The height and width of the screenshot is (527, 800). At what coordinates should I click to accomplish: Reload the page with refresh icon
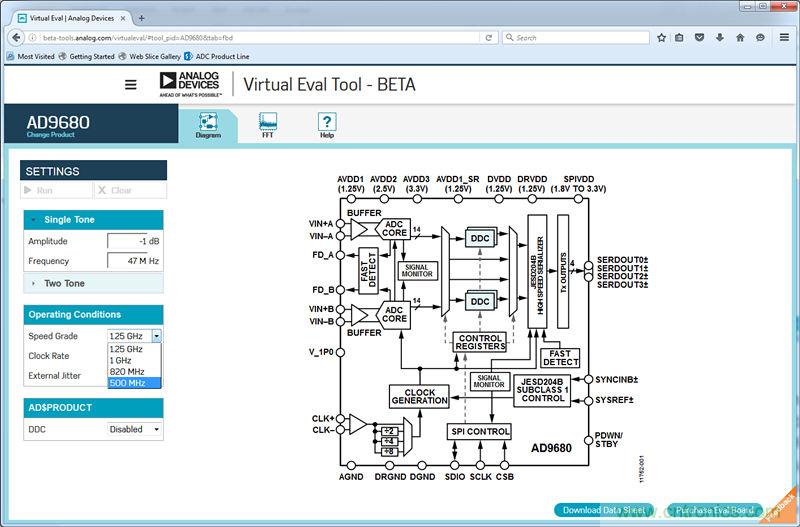click(489, 37)
